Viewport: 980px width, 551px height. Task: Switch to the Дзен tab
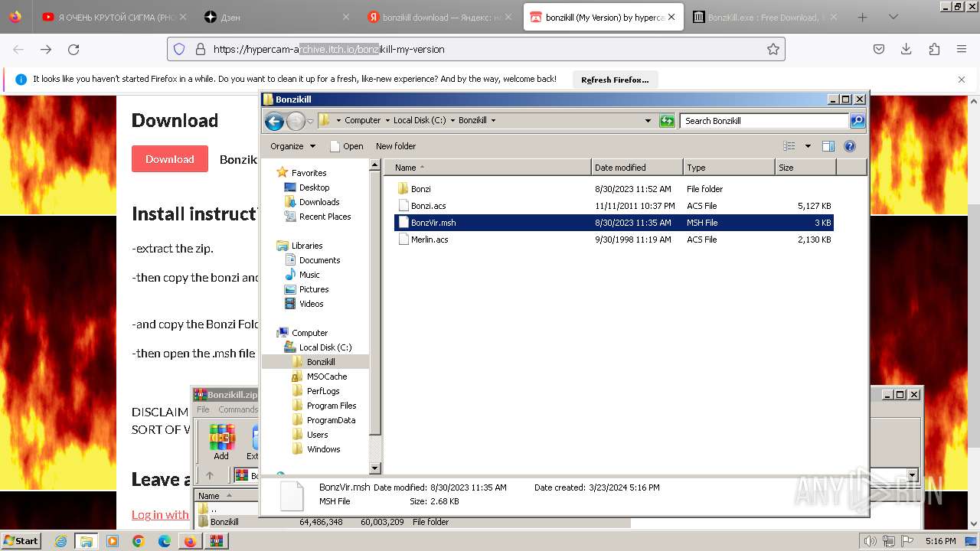(x=276, y=17)
